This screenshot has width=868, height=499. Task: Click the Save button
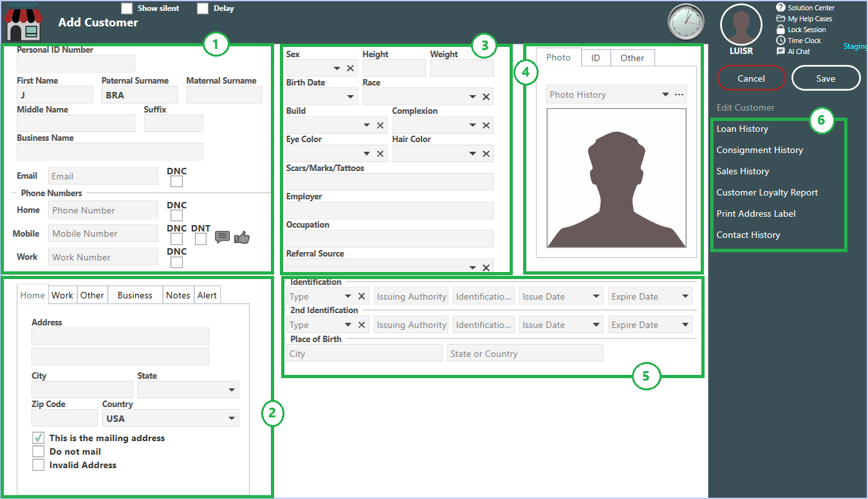[x=826, y=78]
